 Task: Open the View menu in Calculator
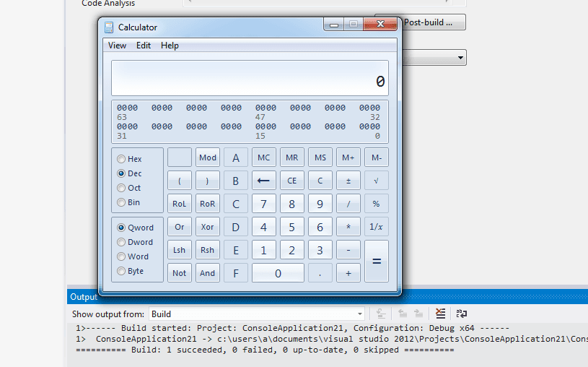117,46
